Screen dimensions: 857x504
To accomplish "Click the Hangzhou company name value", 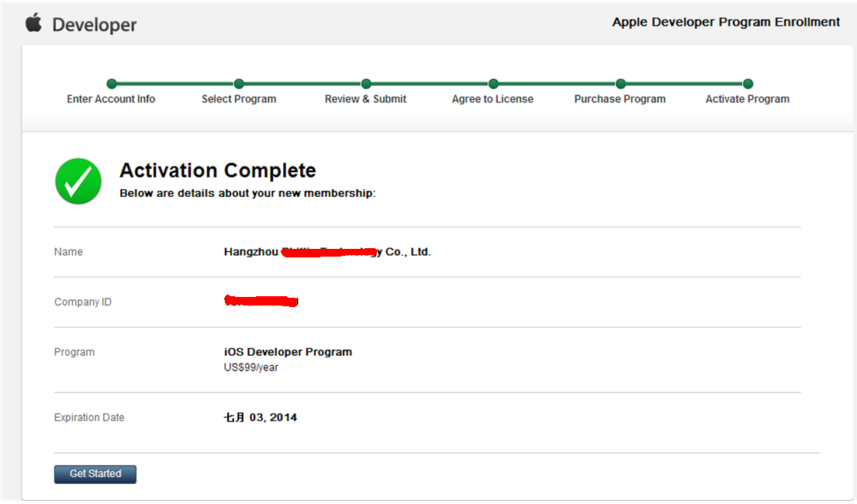I will (327, 252).
